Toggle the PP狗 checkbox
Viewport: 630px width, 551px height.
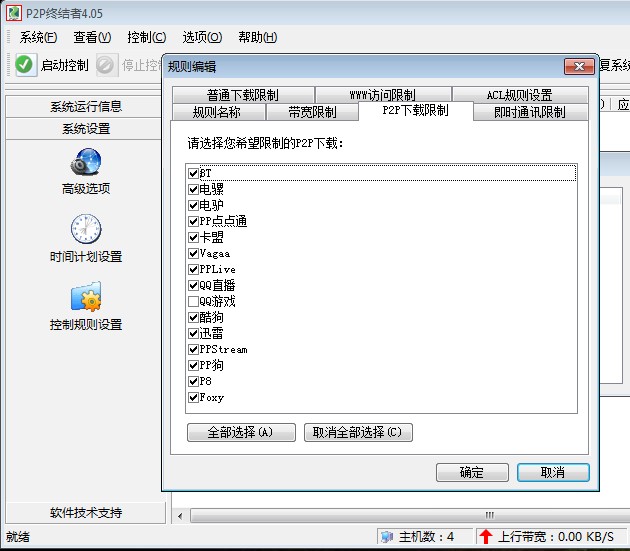pos(193,365)
